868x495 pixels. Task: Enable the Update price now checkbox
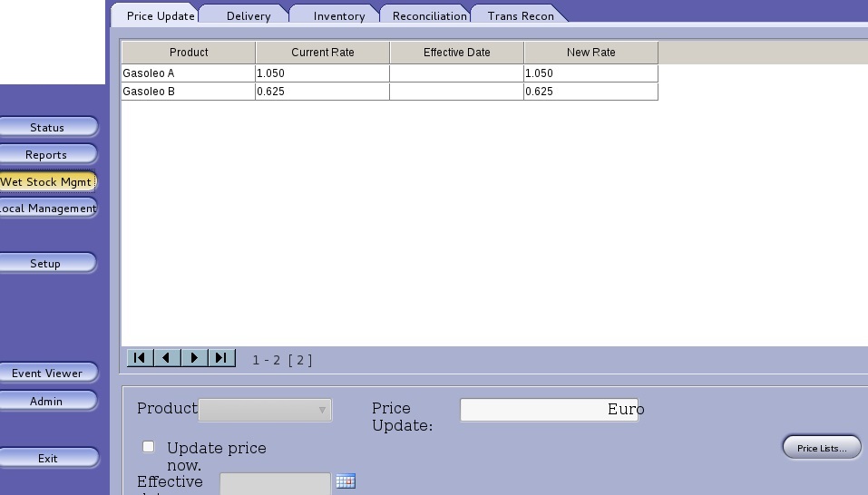[x=149, y=447]
